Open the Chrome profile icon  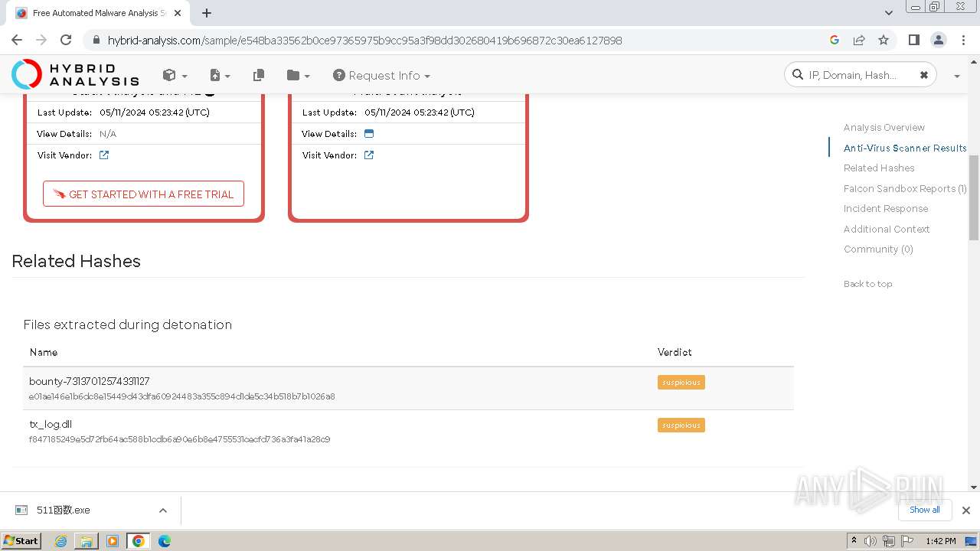tap(938, 40)
